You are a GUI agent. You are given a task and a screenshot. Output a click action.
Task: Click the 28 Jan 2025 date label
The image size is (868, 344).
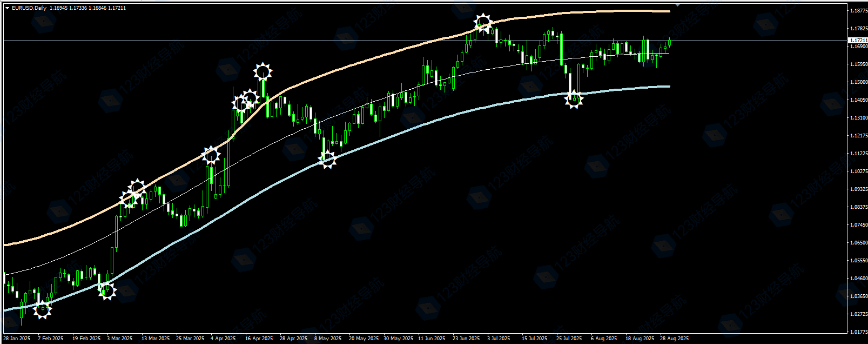pyautogui.click(x=17, y=339)
